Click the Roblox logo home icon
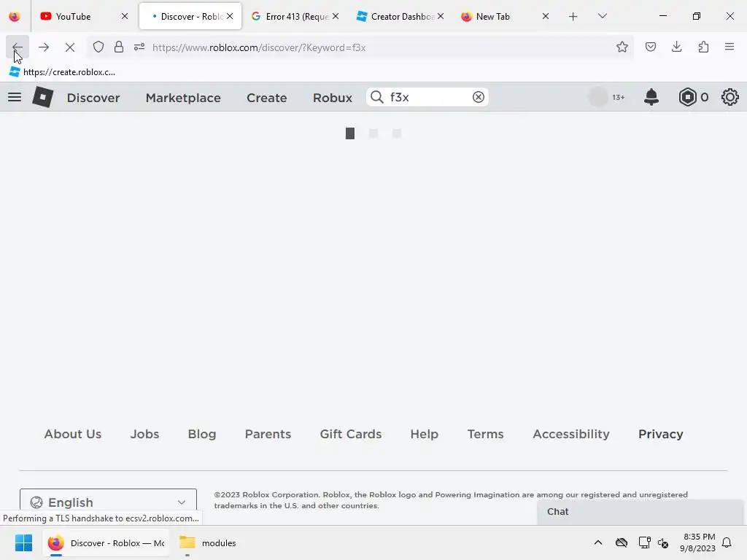This screenshot has height=560, width=747. 43,97
